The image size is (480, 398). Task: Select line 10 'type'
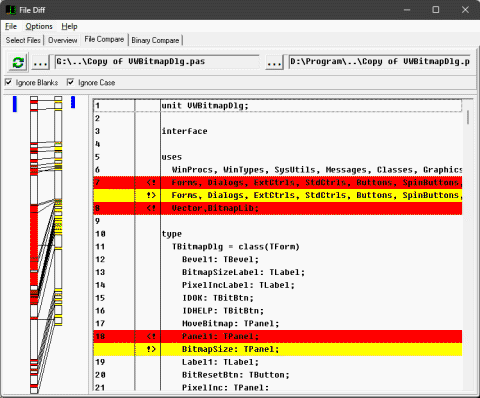[278, 234]
